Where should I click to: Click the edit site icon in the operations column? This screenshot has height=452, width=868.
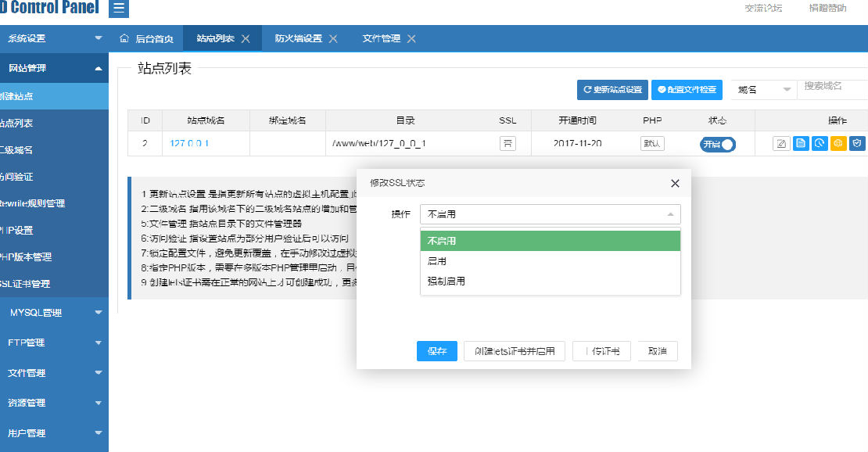tap(780, 143)
